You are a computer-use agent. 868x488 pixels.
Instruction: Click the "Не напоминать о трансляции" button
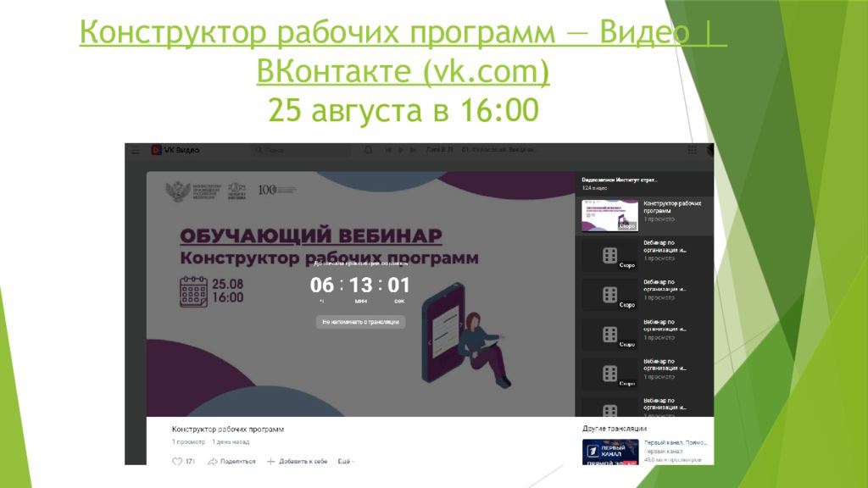(x=360, y=321)
